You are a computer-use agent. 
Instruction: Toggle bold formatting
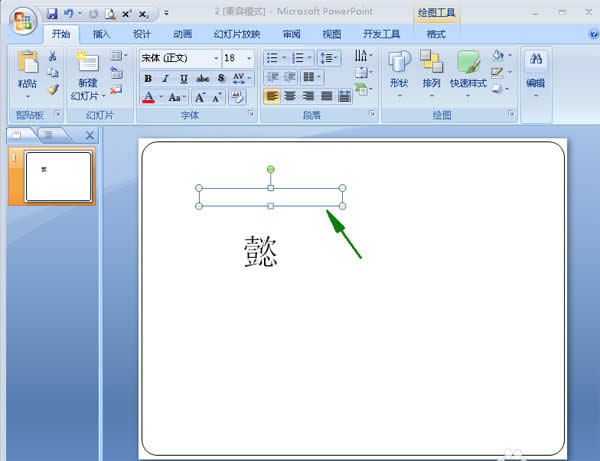pyautogui.click(x=148, y=79)
